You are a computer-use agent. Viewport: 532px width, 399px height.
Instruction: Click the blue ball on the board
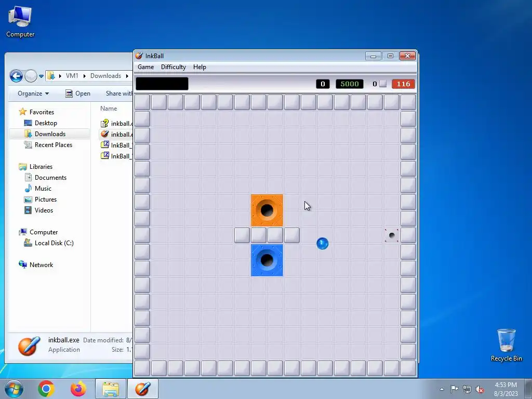322,243
